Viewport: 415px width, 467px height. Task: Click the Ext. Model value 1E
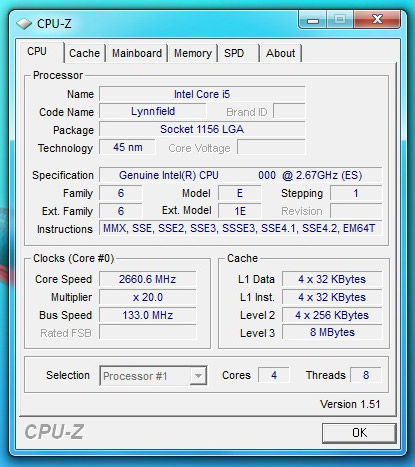click(x=240, y=211)
